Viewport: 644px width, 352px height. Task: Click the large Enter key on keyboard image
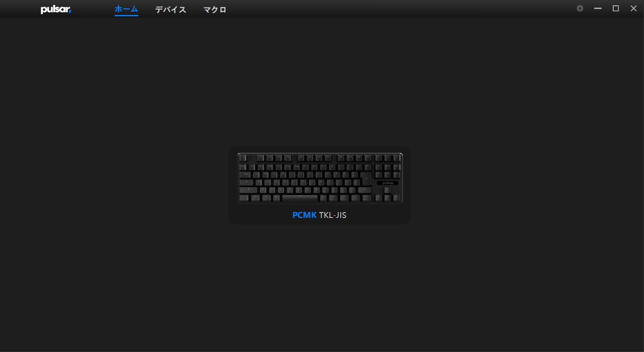click(366, 178)
